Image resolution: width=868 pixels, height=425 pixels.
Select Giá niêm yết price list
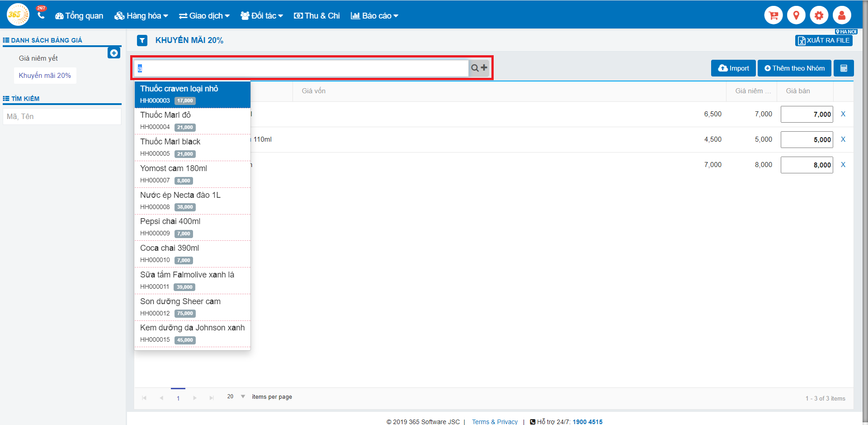38,58
